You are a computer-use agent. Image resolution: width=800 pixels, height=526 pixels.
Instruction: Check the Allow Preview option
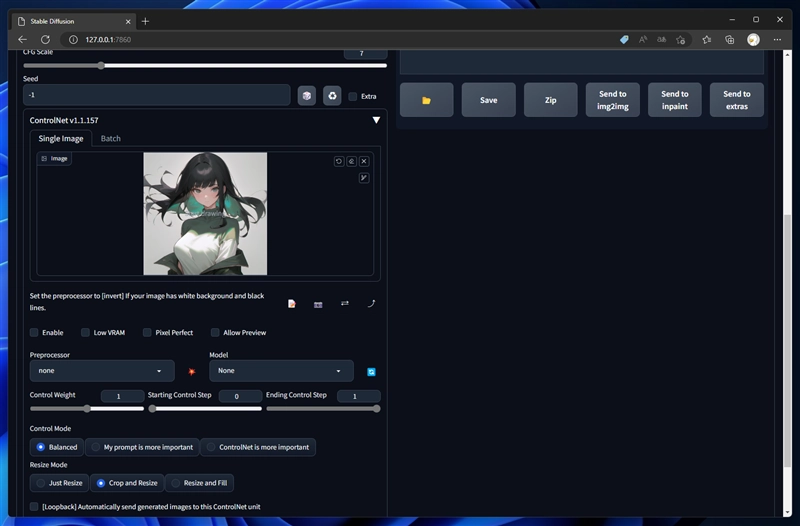pos(215,332)
